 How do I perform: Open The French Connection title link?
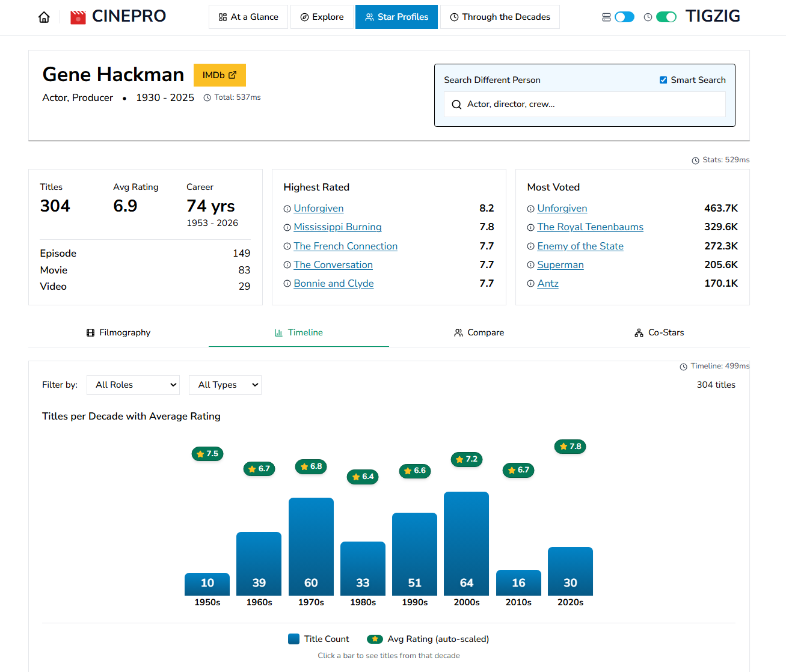tap(345, 246)
